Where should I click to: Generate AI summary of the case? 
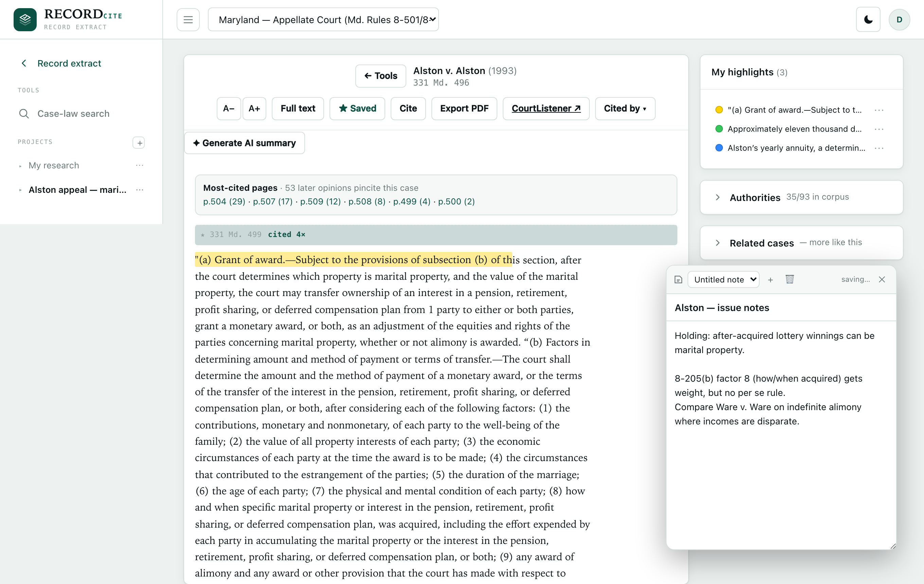(245, 143)
